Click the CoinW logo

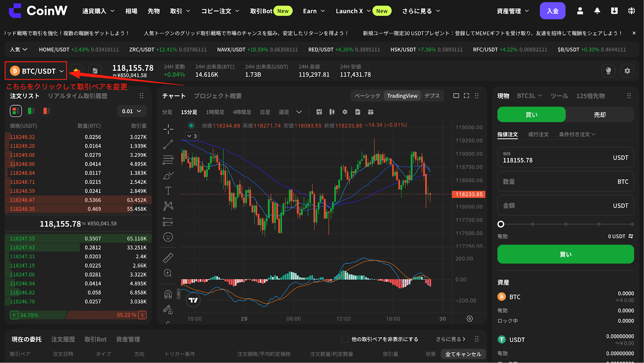pos(38,11)
